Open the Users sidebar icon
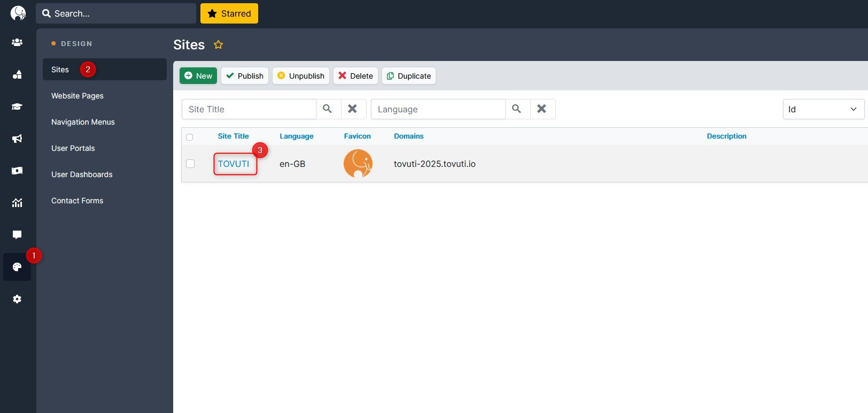 (x=17, y=42)
